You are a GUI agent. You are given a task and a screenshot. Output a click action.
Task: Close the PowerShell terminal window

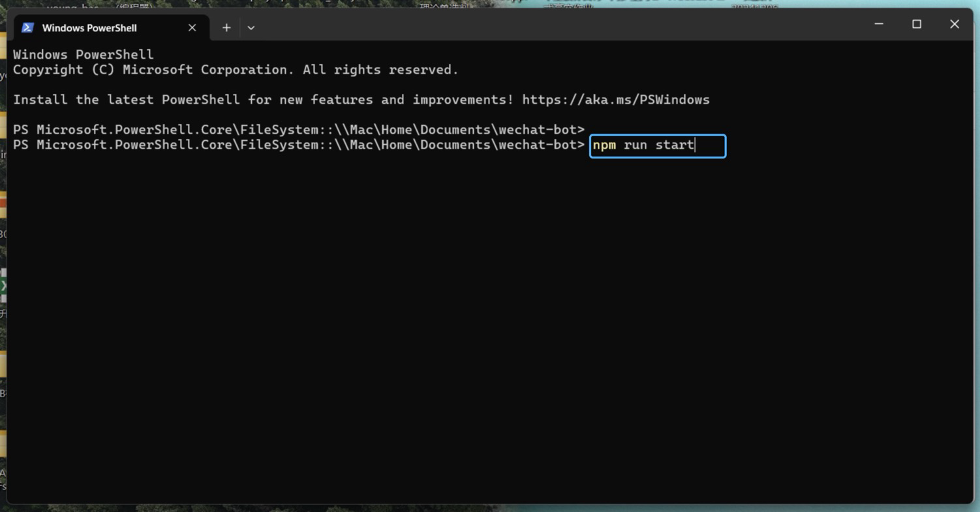pyautogui.click(x=954, y=24)
